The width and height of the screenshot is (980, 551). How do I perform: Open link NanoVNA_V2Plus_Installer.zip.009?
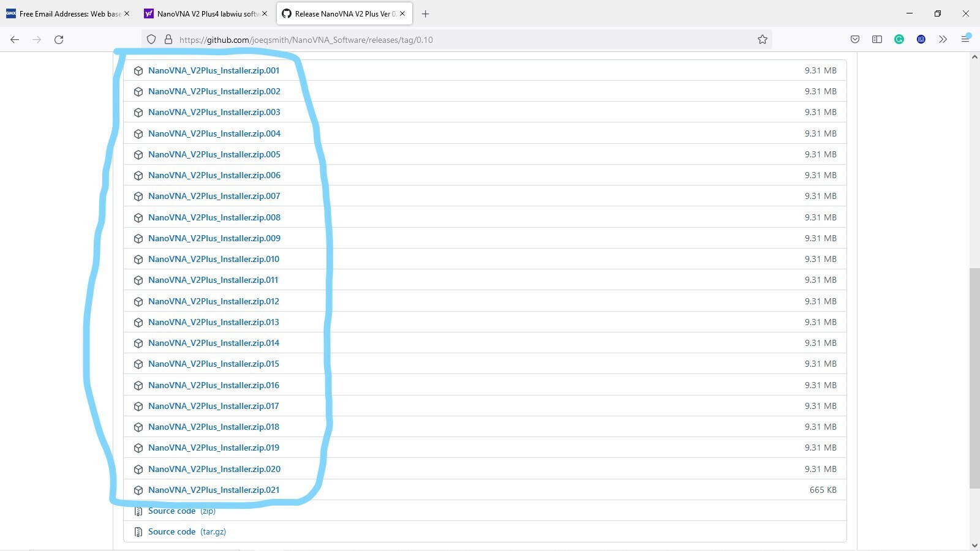(214, 238)
